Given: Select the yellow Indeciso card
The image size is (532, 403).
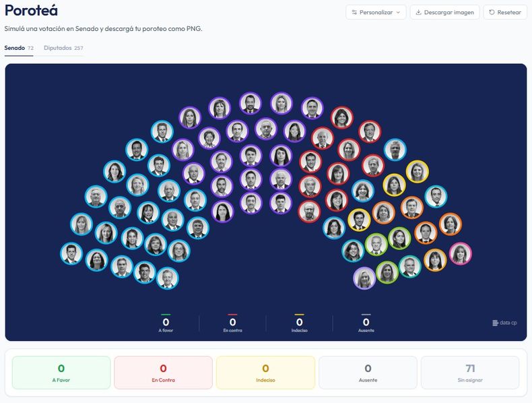Looking at the screenshot, I should [x=265, y=373].
